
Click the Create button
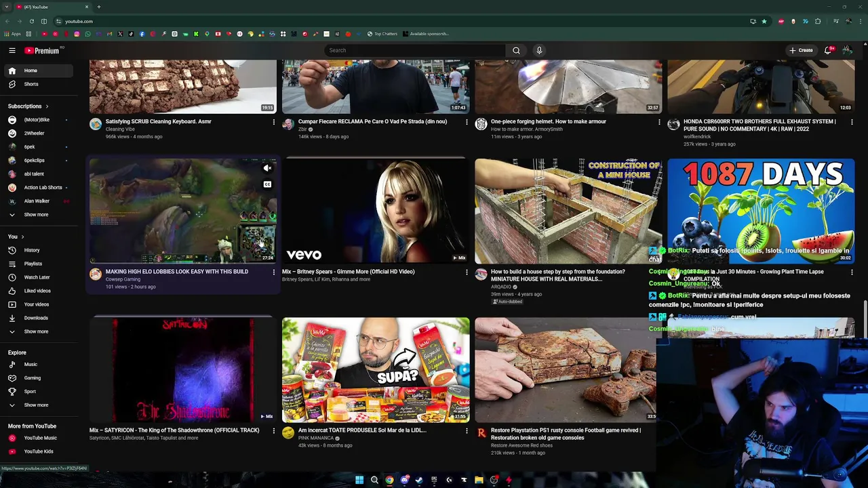point(801,50)
